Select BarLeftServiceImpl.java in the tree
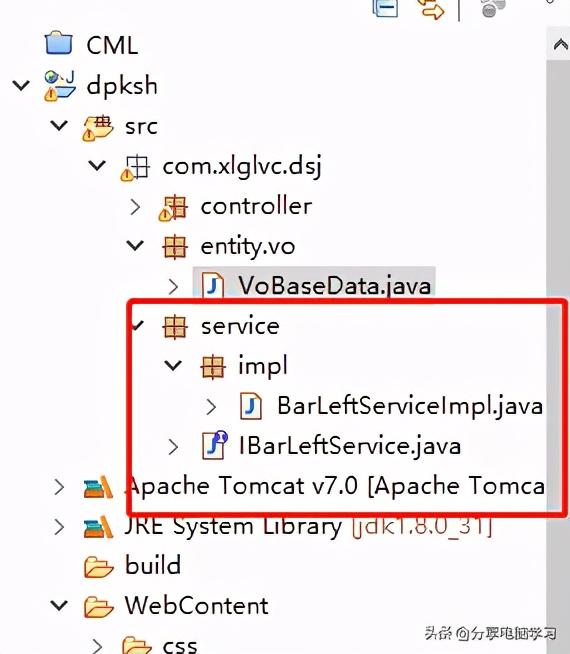Viewport: 570px width, 654px height. [x=410, y=405]
